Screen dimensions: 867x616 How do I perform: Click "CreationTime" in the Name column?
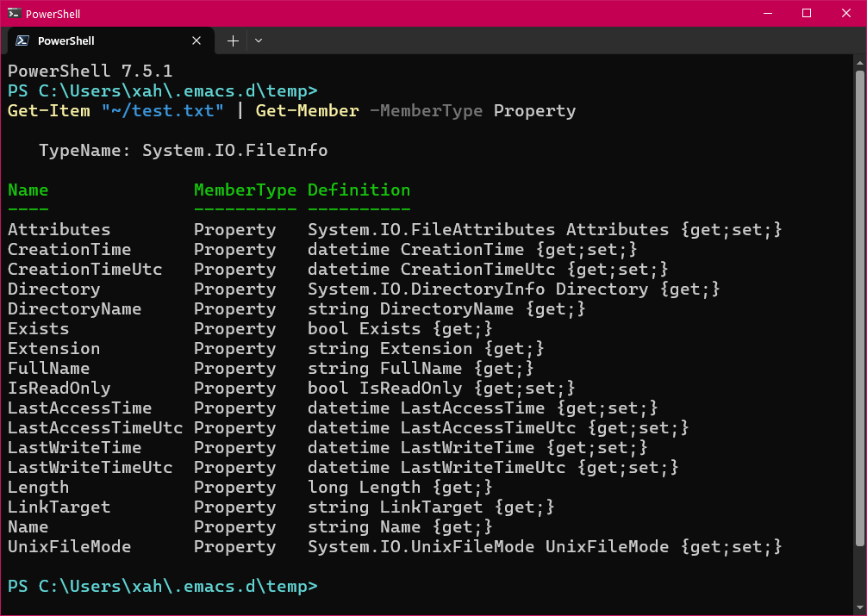(x=70, y=249)
